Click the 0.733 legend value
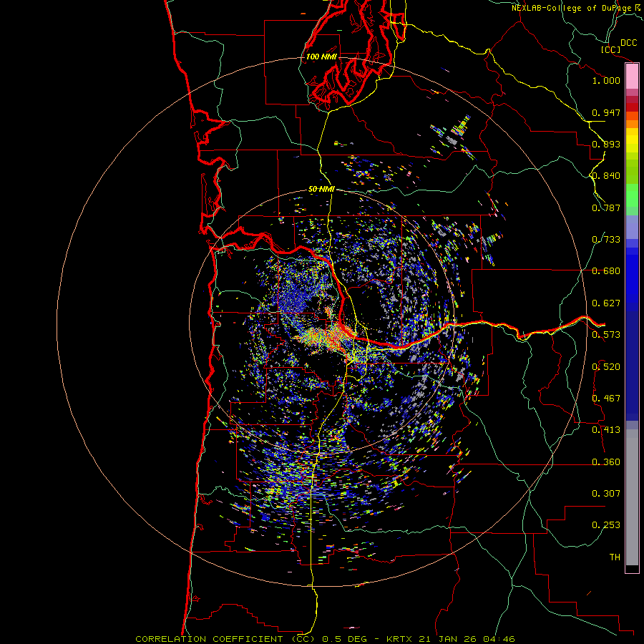 coord(606,240)
